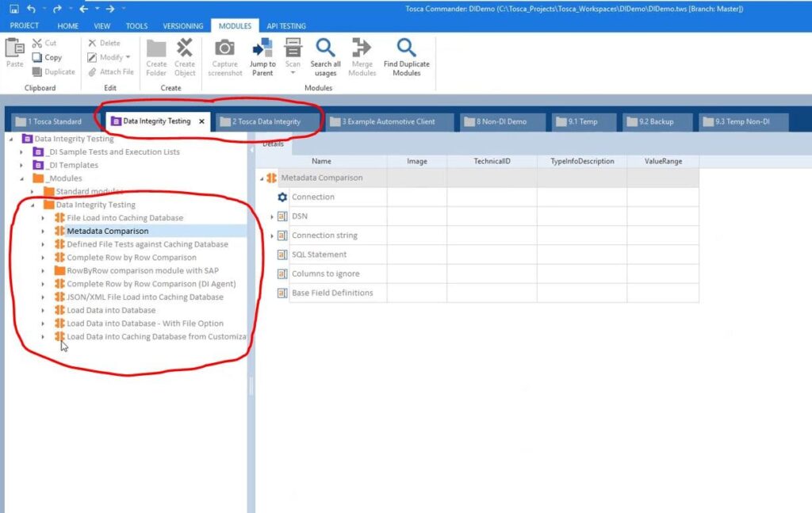Navigate forward with the right arrow

click(x=109, y=9)
